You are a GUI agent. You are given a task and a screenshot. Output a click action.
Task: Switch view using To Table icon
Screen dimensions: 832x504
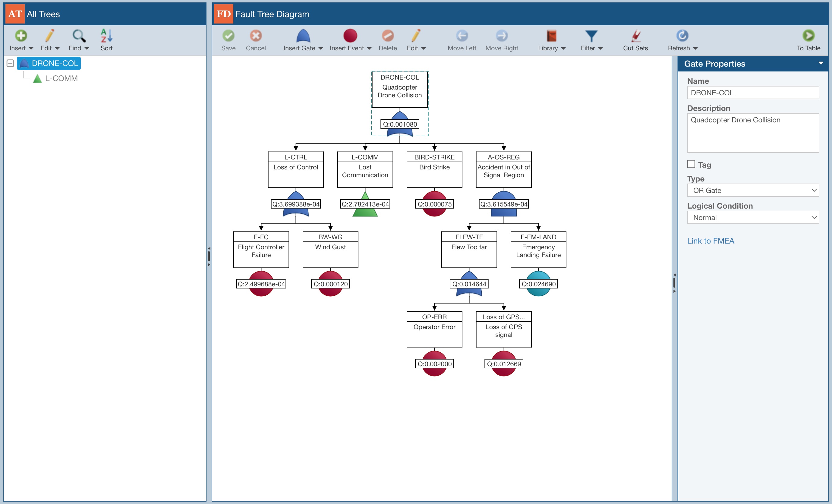[x=808, y=36]
